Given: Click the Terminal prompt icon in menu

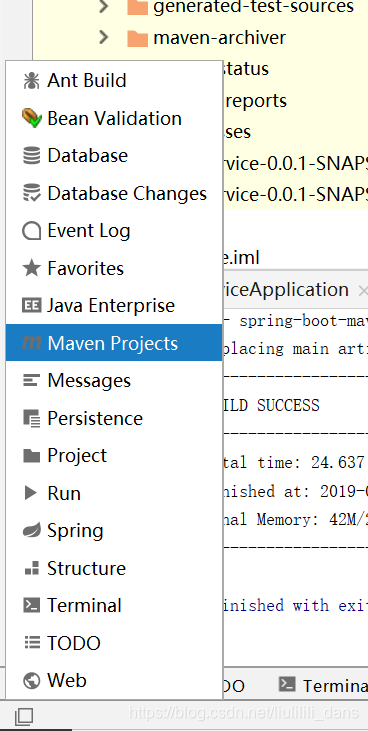Looking at the screenshot, I should 31,606.
